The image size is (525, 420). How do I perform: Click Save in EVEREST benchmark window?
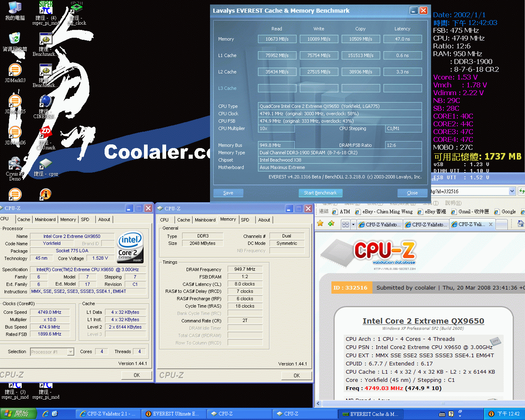(228, 193)
